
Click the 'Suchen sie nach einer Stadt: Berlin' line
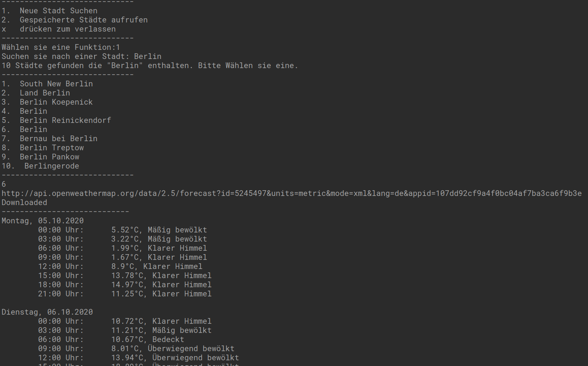pos(81,56)
